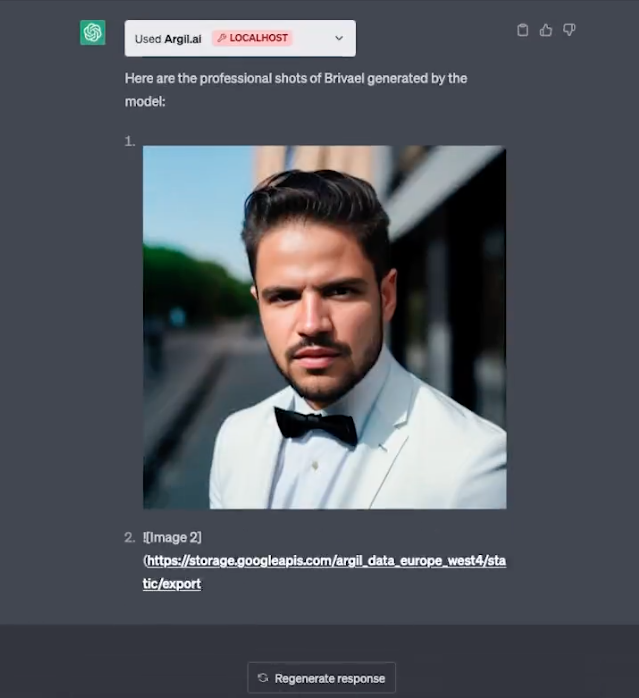Give the response a thumbs down
Viewport: 639px width, 698px height.
point(569,30)
